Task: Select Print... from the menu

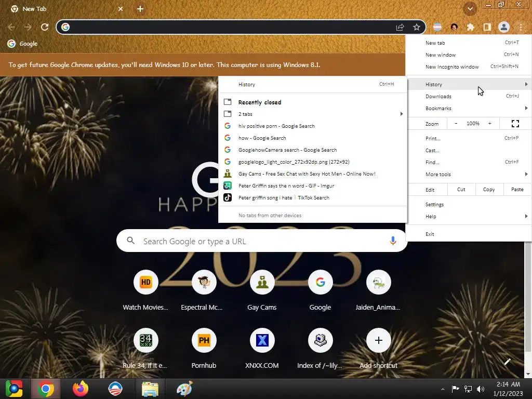Action: (x=469, y=138)
